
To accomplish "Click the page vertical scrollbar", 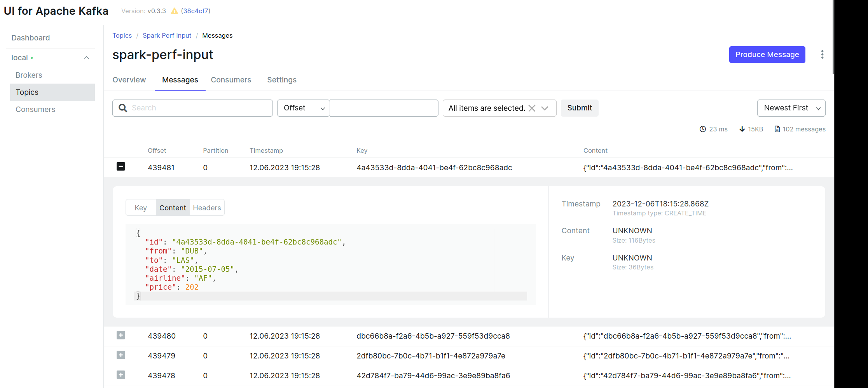I will click(833, 37).
